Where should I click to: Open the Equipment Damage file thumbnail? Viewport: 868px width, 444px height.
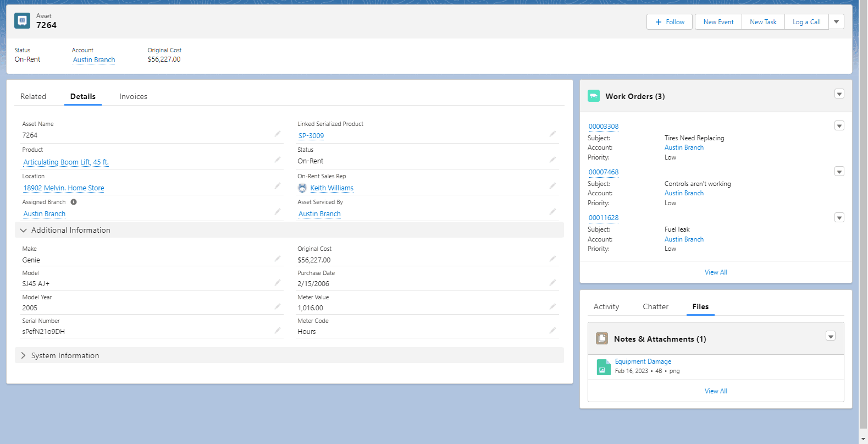coord(604,367)
